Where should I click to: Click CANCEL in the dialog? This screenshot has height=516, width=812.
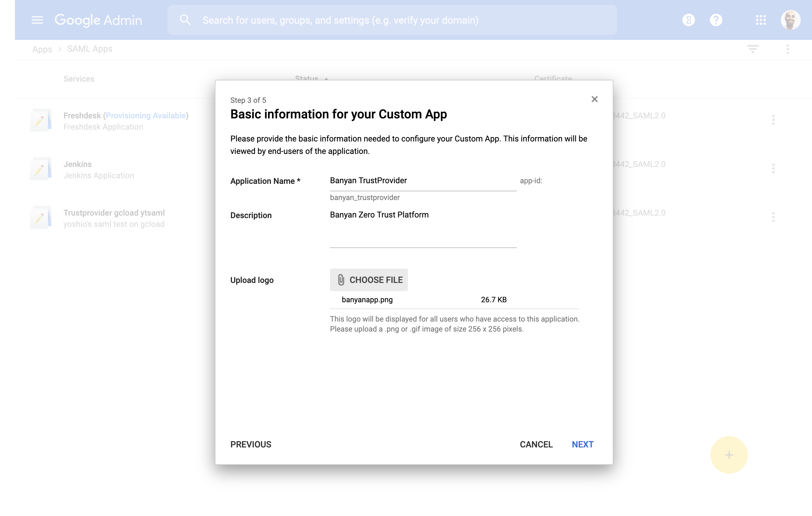[536, 444]
